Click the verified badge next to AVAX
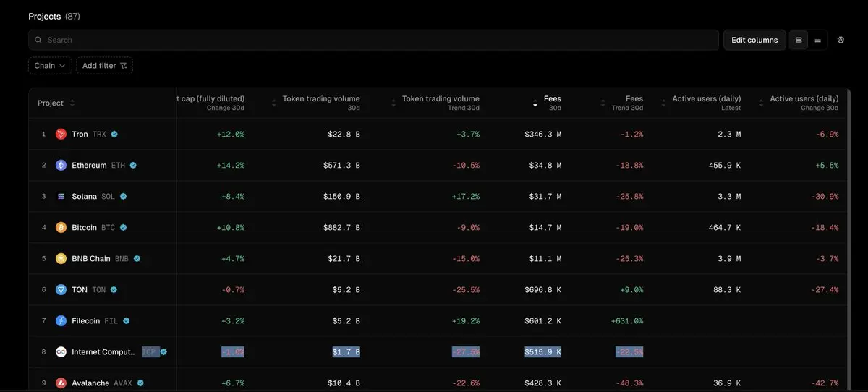 [140, 383]
